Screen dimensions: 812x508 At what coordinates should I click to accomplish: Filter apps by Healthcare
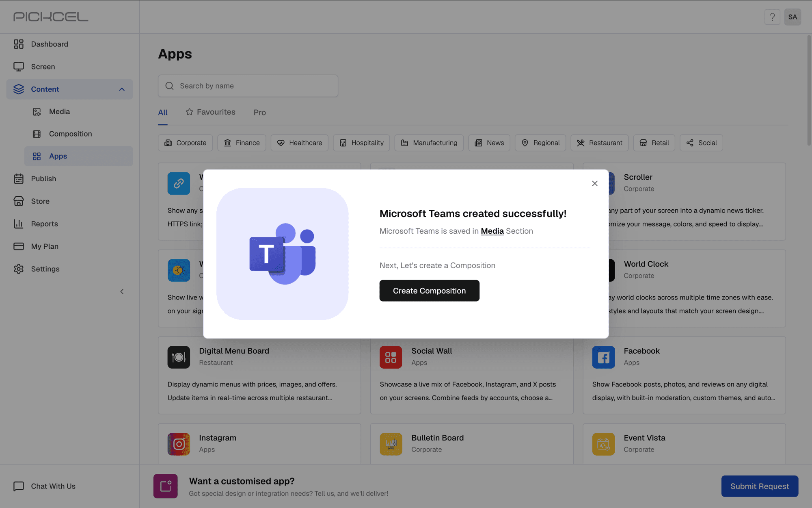pos(299,143)
